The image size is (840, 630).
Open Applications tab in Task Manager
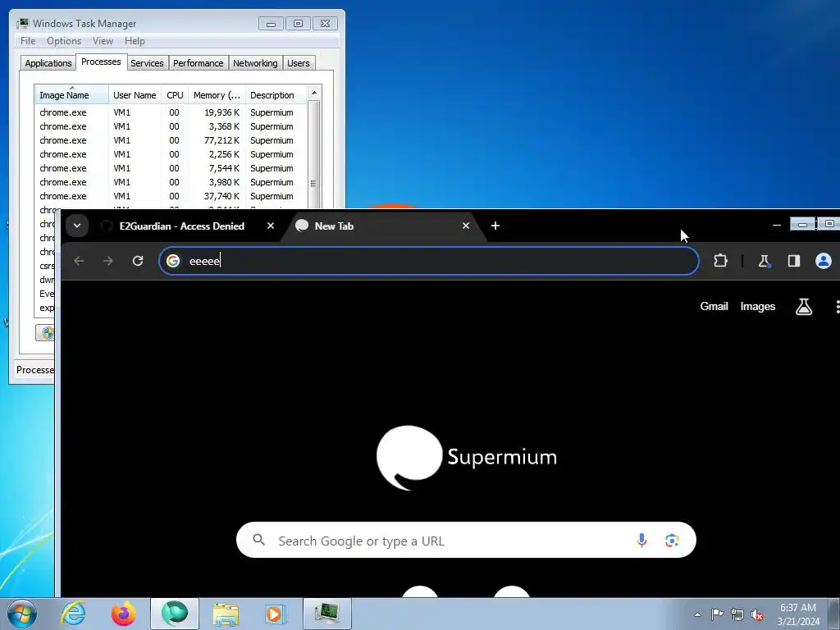pos(48,63)
